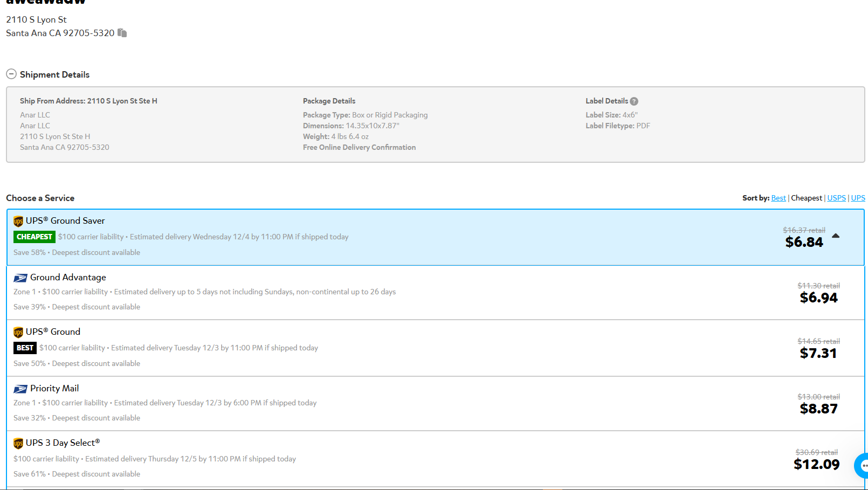Filter services by USPS
Screen dimensions: 868x490
[837, 198]
